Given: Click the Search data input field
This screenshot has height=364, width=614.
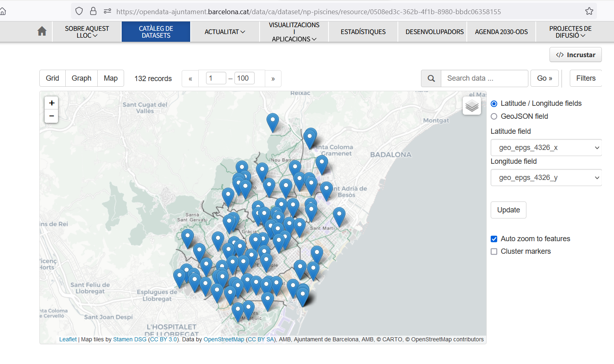Looking at the screenshot, I should click(484, 78).
